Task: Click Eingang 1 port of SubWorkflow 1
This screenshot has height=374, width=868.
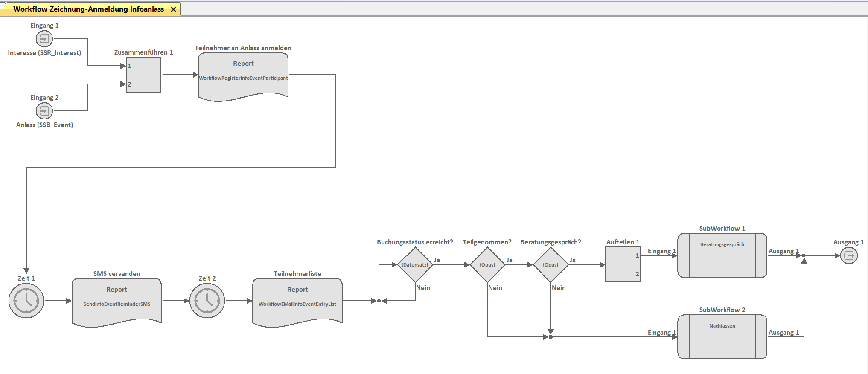Action: (662, 251)
